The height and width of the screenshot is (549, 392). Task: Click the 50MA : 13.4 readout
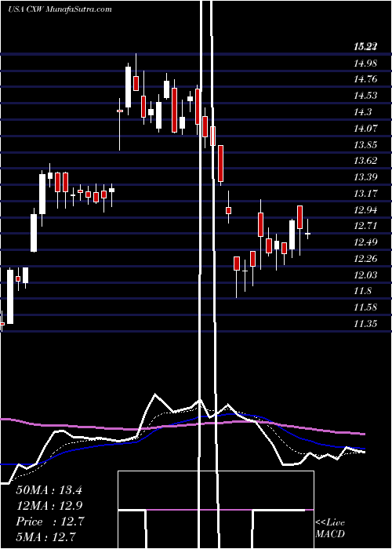coord(49,490)
